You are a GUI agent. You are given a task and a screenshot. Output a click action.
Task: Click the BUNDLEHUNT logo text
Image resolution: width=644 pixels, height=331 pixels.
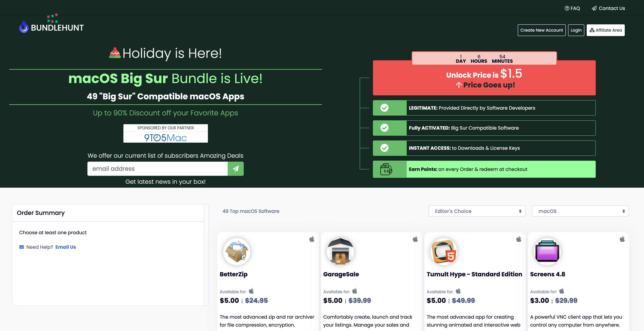57,28
